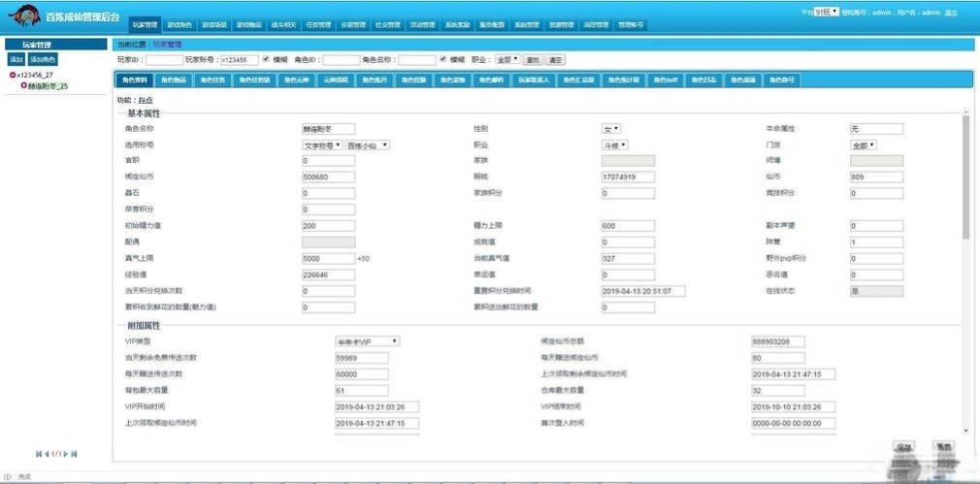Open the 文字称号 title type dropdown
This screenshot has height=484, width=980.
click(x=322, y=145)
